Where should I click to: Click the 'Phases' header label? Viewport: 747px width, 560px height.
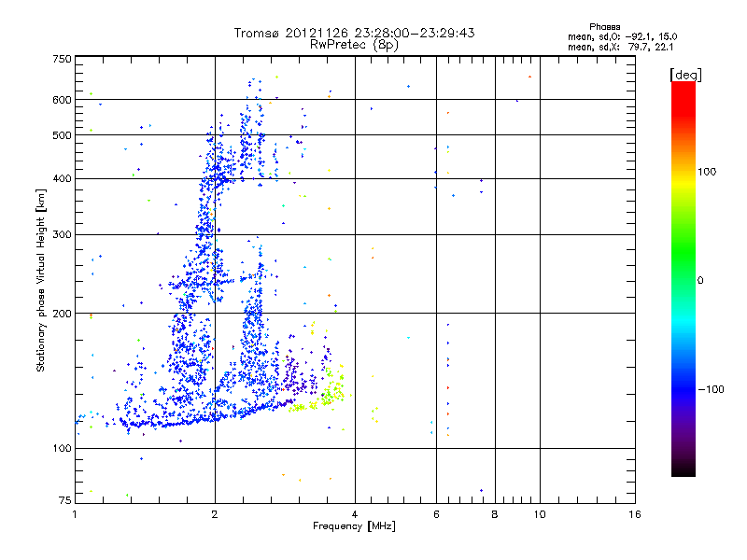(604, 27)
